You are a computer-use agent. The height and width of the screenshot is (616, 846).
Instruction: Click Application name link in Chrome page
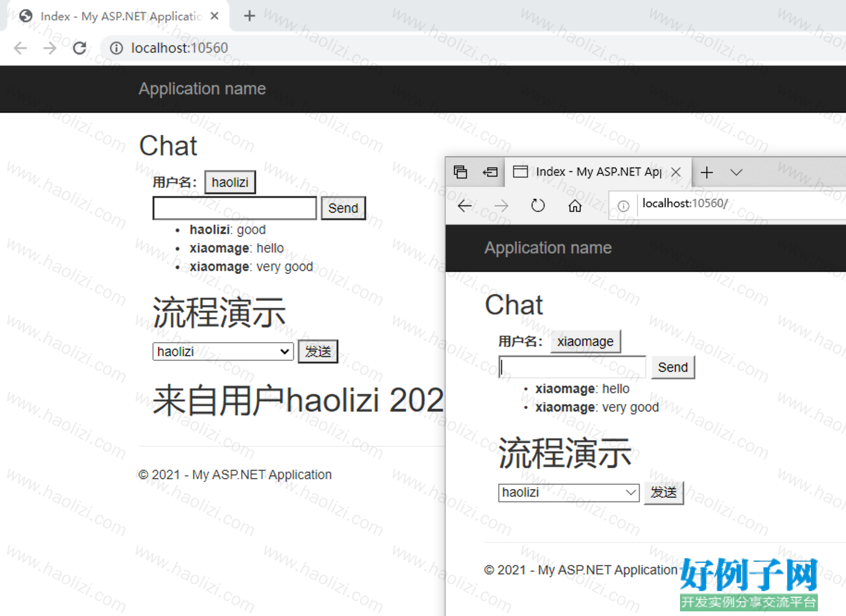(202, 88)
